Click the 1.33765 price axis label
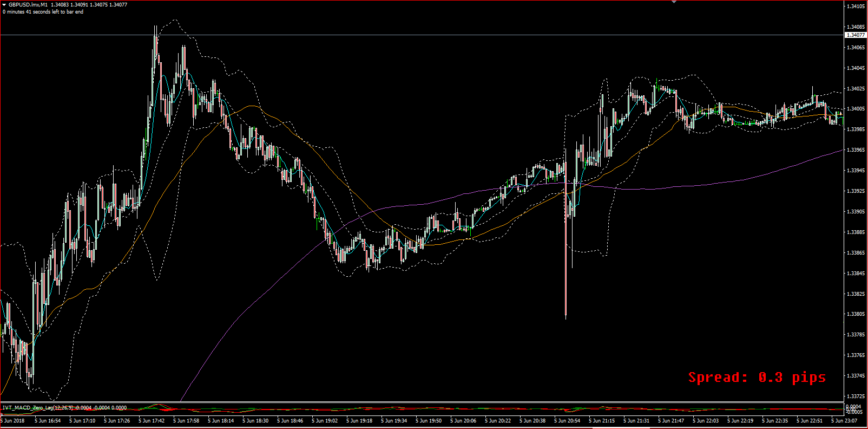 [x=856, y=355]
